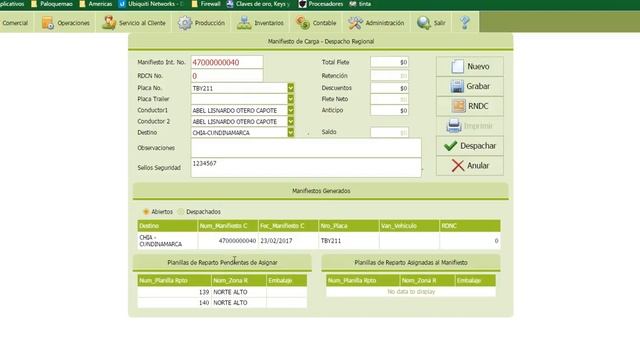Select the Abiertos radio button
Viewport: 640px width, 360px height.
[146, 212]
